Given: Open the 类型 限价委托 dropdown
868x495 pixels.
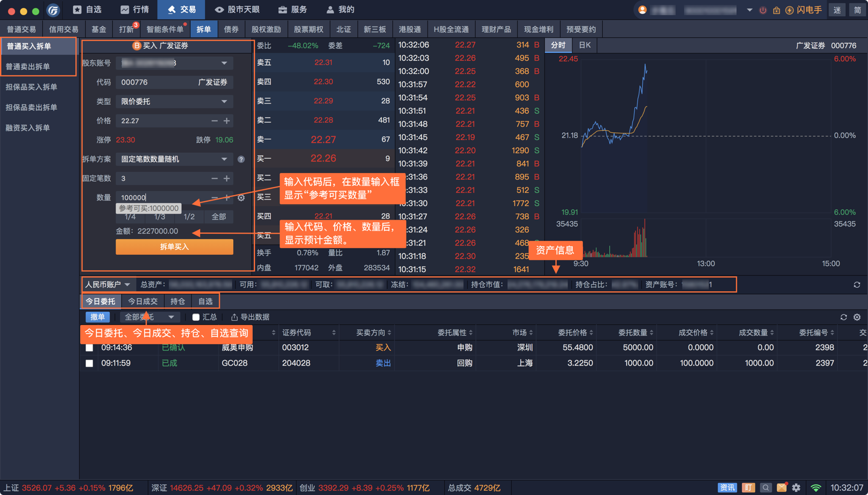Looking at the screenshot, I should tap(175, 101).
